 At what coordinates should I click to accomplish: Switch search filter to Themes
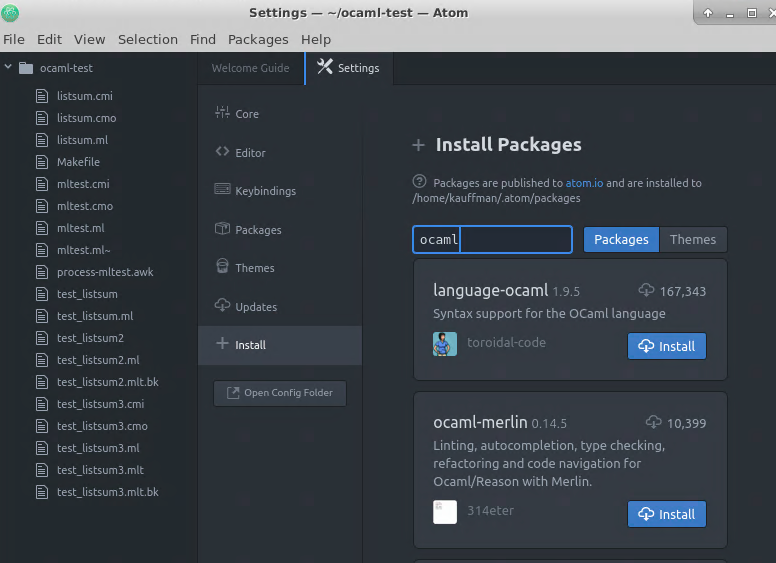(692, 240)
